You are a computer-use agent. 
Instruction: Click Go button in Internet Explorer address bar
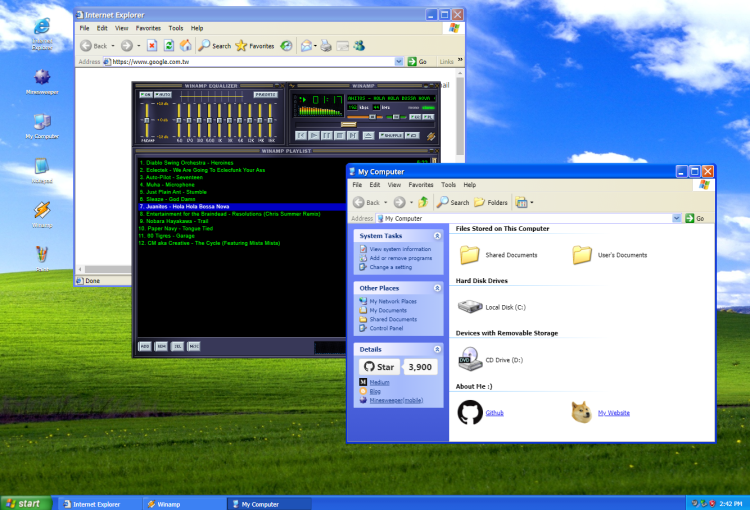(417, 61)
